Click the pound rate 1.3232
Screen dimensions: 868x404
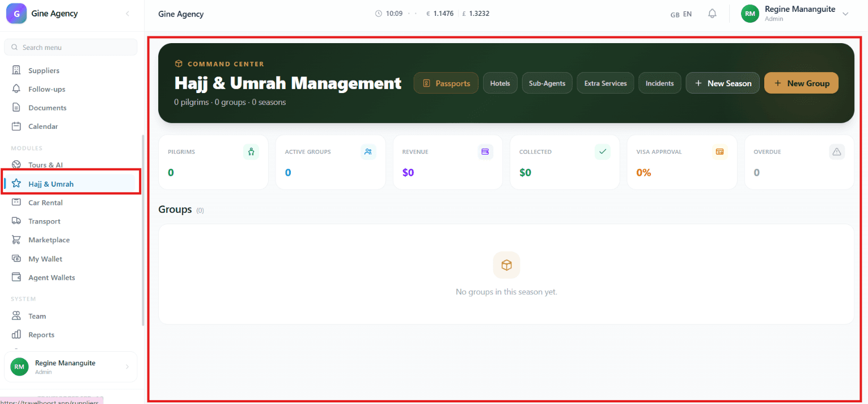pyautogui.click(x=476, y=14)
